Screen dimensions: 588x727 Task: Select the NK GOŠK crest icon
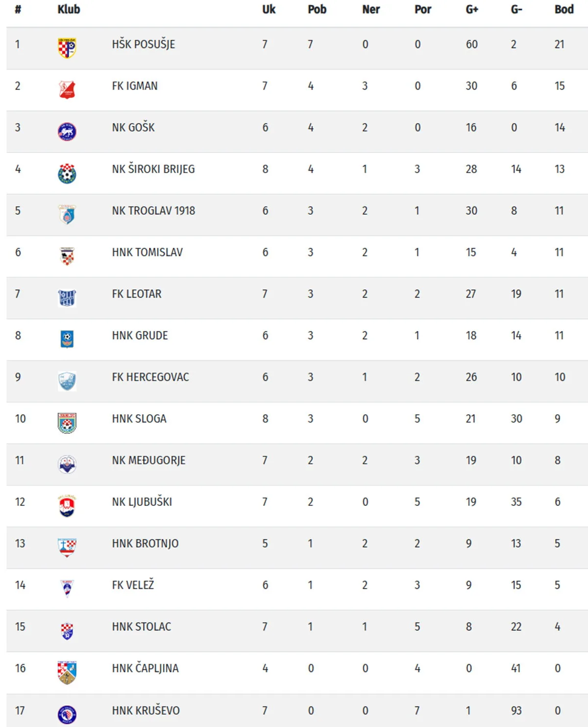point(67,131)
